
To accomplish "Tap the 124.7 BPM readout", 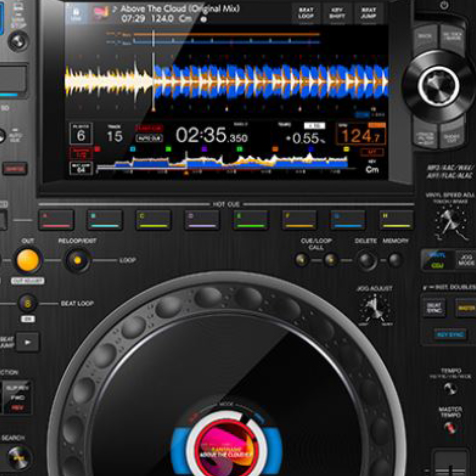I will [361, 135].
